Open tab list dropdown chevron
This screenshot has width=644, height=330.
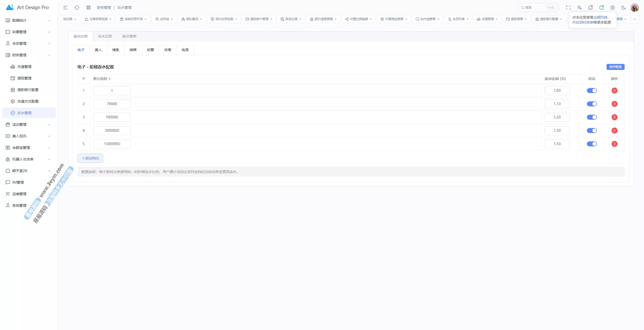pos(635,19)
